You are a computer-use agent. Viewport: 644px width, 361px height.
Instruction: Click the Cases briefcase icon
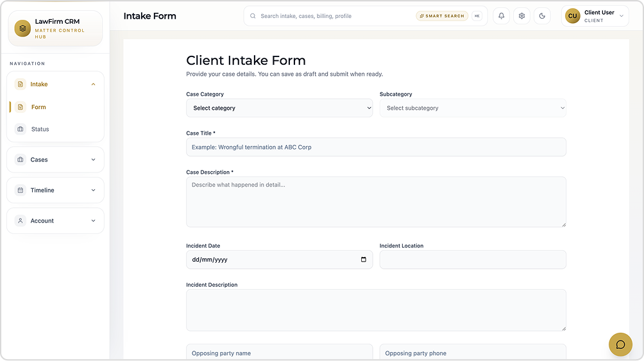point(20,160)
